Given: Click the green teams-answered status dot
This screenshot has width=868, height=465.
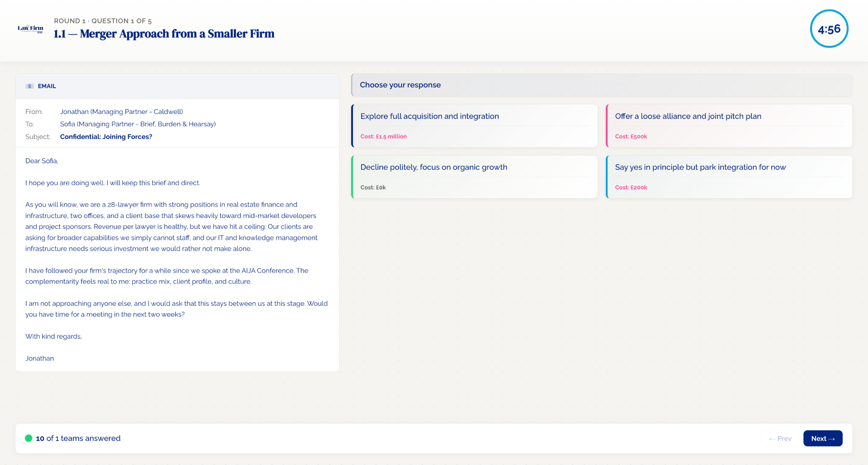Looking at the screenshot, I should [x=28, y=438].
